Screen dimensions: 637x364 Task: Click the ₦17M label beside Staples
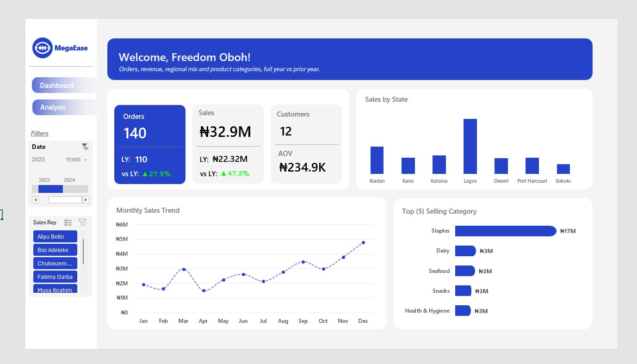coord(568,231)
